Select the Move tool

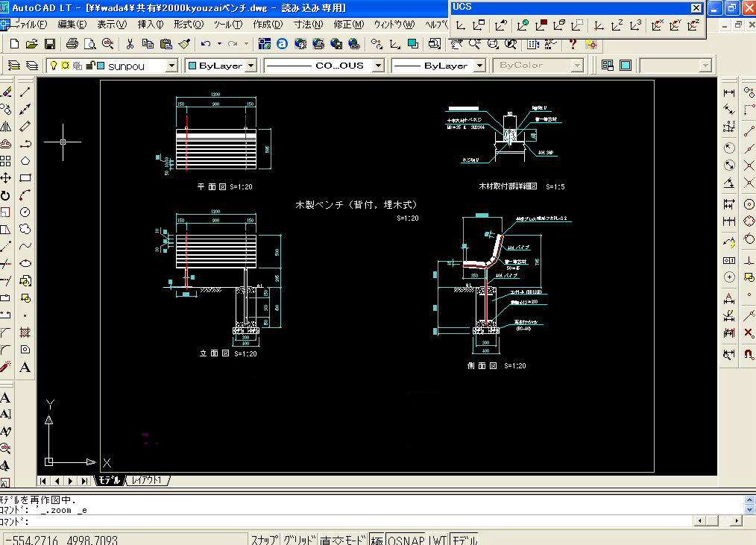coord(6,178)
